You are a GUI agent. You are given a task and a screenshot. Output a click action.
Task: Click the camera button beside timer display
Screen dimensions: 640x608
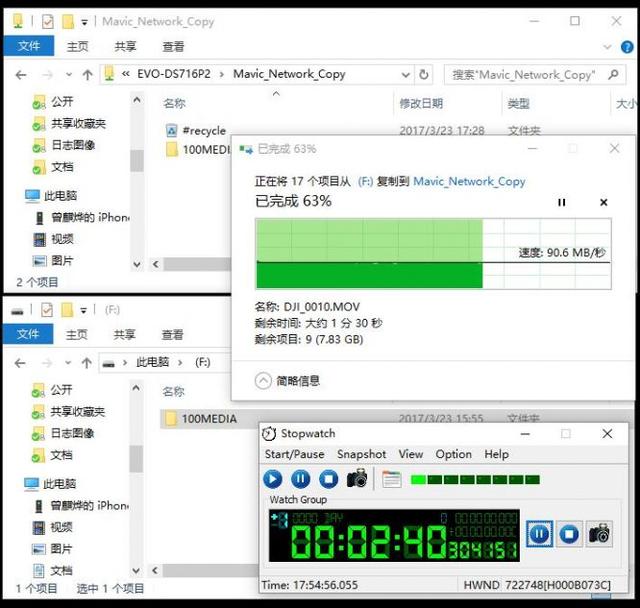599,534
